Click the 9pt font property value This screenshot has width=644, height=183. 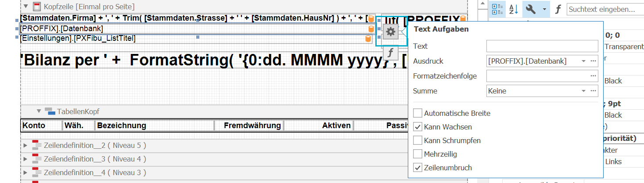pyautogui.click(x=613, y=104)
